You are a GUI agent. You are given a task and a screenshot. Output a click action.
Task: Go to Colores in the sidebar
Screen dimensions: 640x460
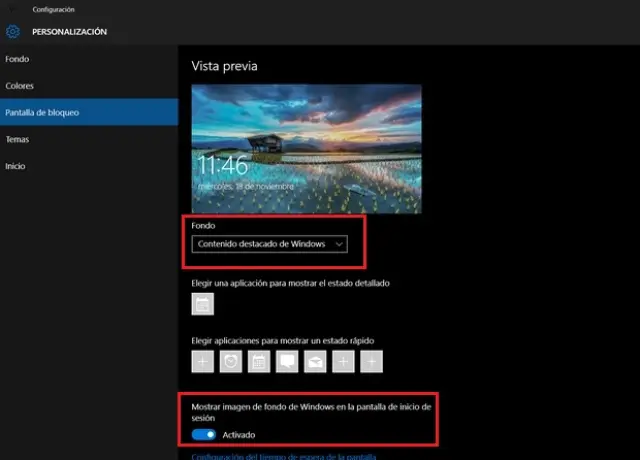(x=20, y=85)
